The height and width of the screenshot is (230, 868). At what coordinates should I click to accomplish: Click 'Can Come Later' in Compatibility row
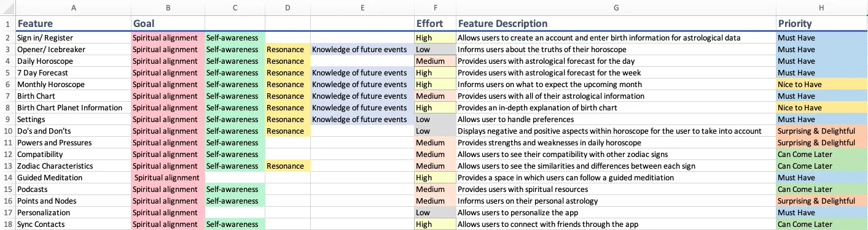click(x=822, y=155)
